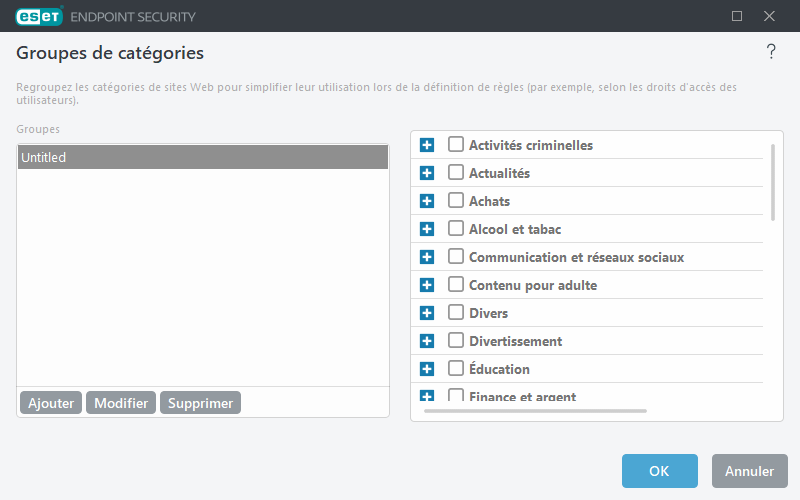
Task: Click Supprimer to delete the group
Action: click(200, 403)
